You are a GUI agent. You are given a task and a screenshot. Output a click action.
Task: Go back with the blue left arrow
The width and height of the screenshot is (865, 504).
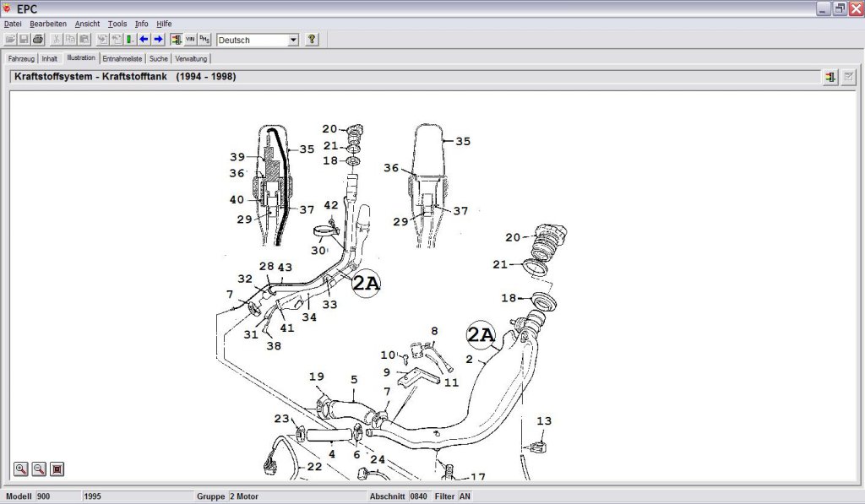(x=144, y=39)
